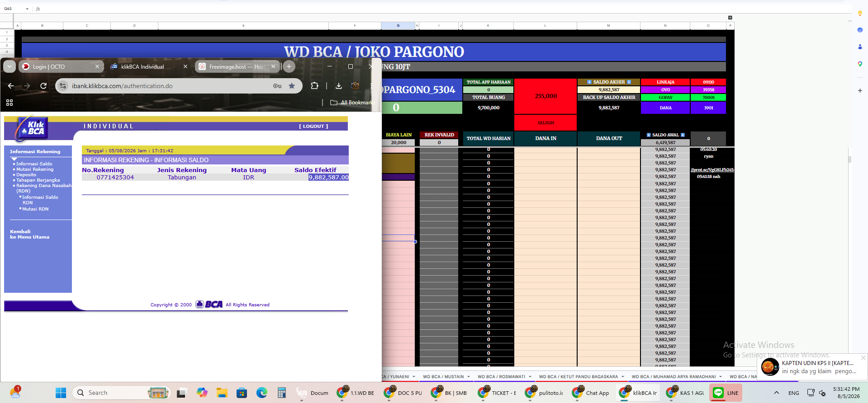Switch to WD BCA / MUSTAIN sheet

(443, 377)
